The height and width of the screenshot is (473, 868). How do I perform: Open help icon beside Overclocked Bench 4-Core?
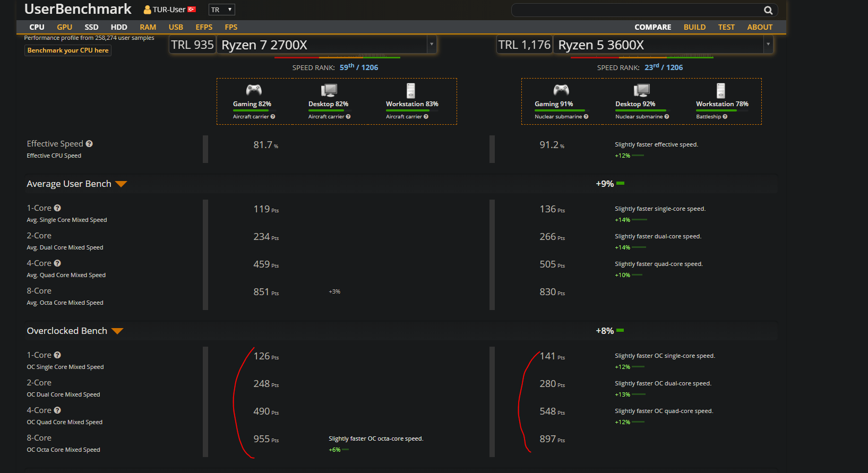[57, 410]
